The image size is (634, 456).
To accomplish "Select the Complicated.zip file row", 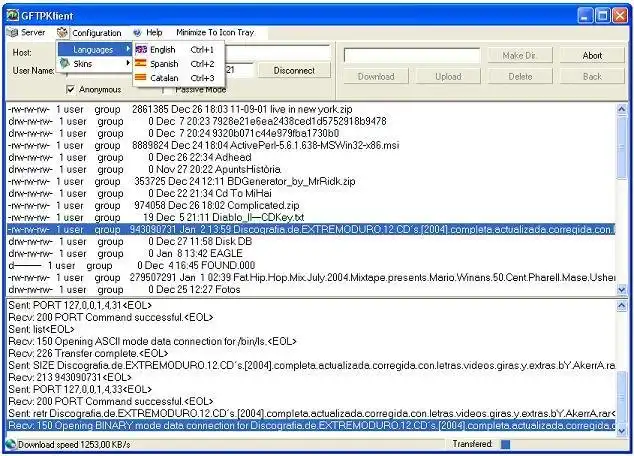I will point(311,205).
